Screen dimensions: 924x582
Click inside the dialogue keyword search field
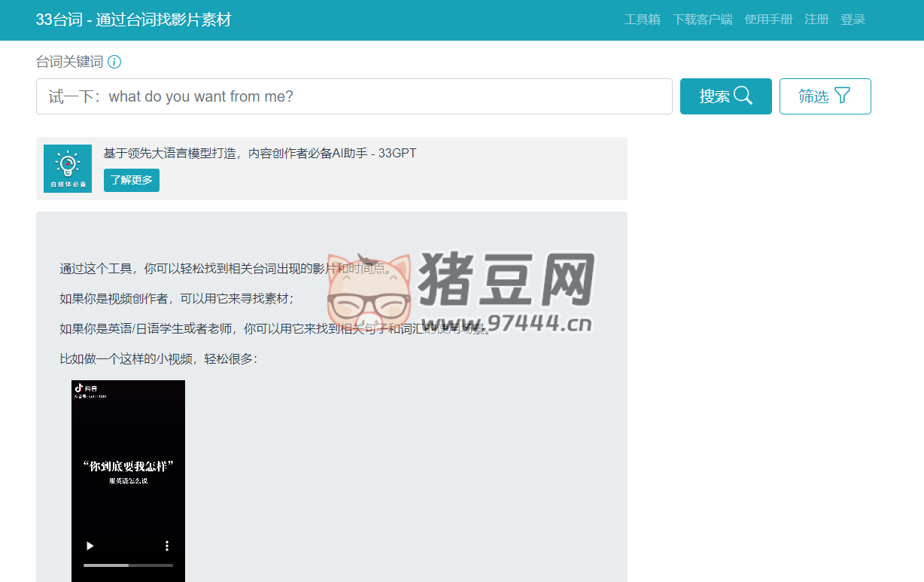click(x=354, y=96)
